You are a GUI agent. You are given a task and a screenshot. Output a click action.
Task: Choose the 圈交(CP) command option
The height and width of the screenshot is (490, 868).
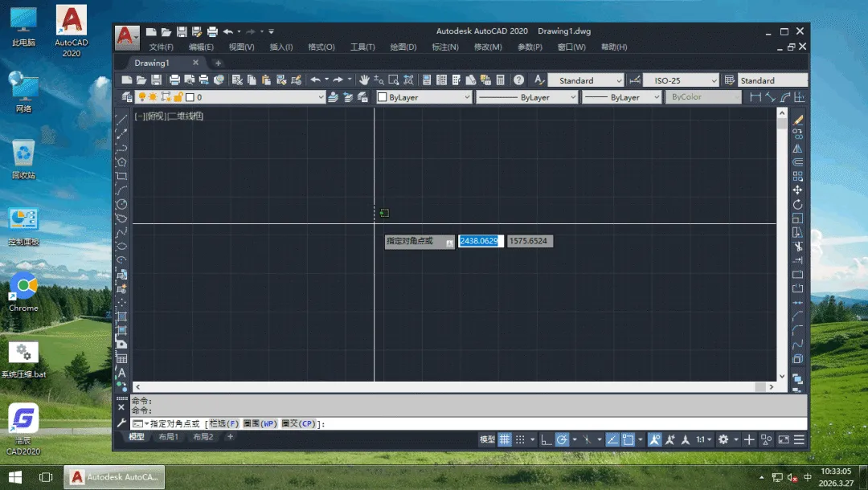[298, 423]
